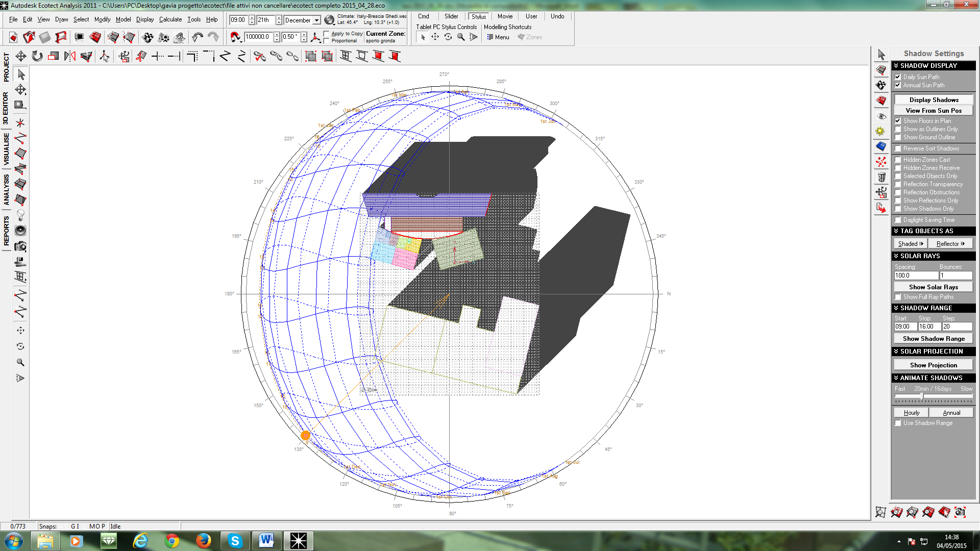Click the Open file folder icon
The width and height of the screenshot is (980, 551).
(29, 37)
